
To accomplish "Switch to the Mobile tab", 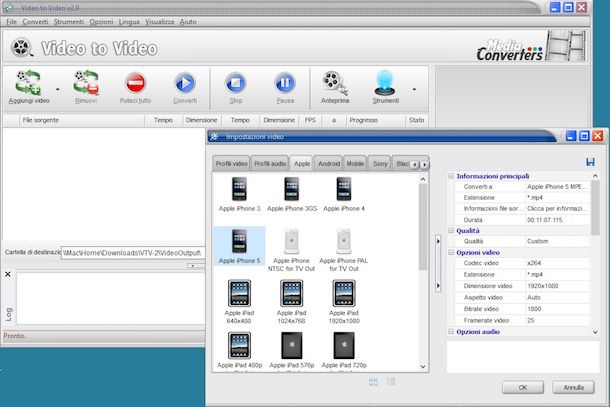I will pos(355,164).
